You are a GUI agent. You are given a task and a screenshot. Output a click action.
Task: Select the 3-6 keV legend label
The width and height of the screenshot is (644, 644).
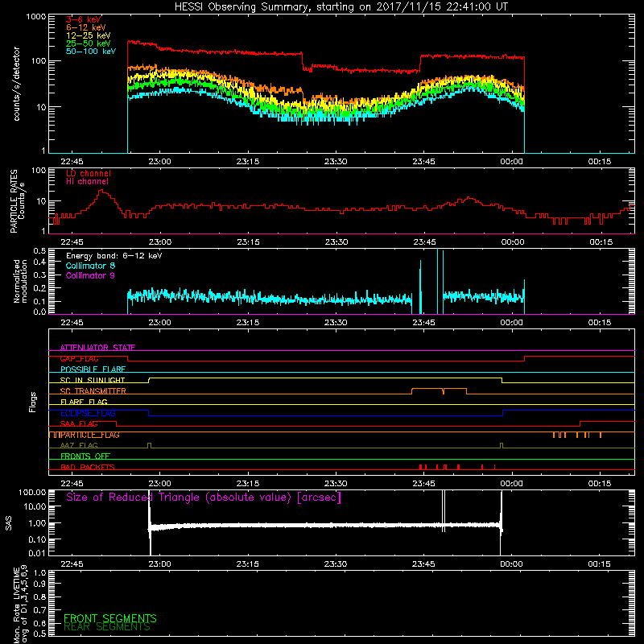(84, 19)
